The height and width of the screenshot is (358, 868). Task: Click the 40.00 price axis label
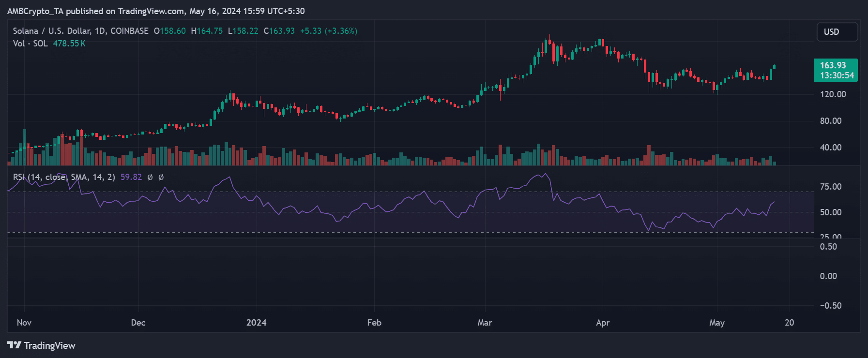(x=831, y=148)
